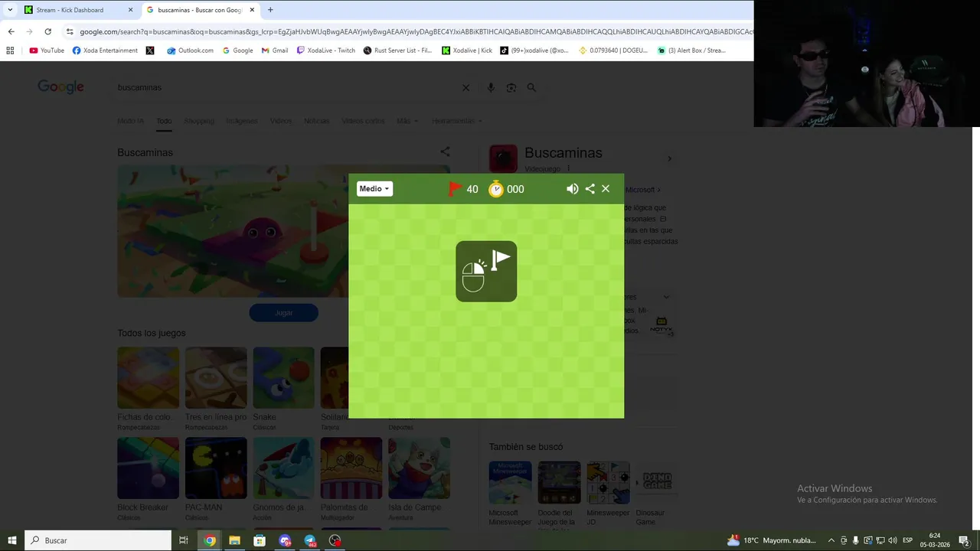Open File Explorer from the taskbar
This screenshot has width=980, height=551.
(234, 540)
